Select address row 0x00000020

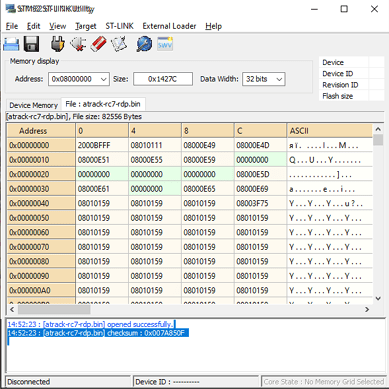point(41,174)
